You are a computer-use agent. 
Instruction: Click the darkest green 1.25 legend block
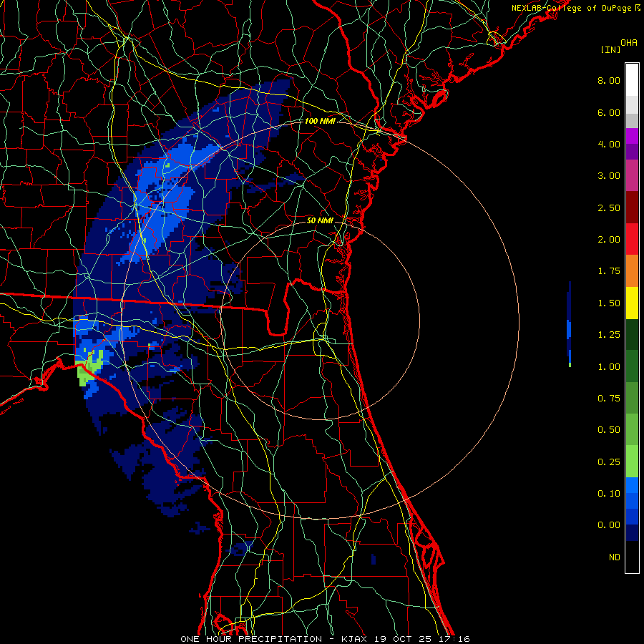pos(632,335)
